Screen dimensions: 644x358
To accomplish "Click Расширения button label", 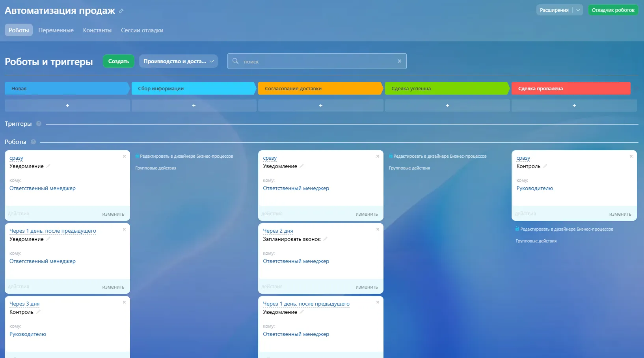I will pos(554,10).
